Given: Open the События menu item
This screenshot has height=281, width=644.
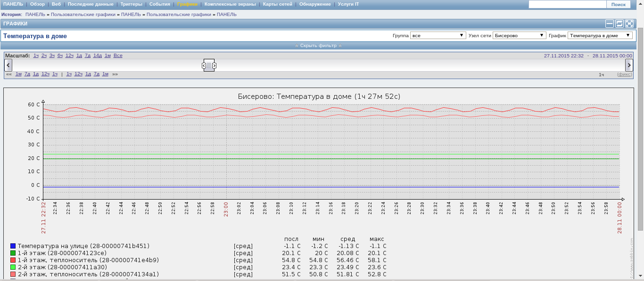Looking at the screenshot, I should click(160, 4).
